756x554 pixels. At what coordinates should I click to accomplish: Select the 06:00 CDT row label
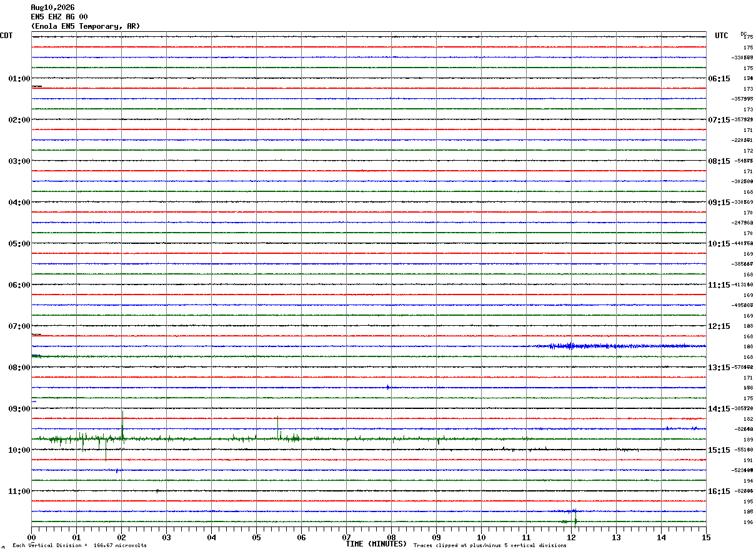19,285
